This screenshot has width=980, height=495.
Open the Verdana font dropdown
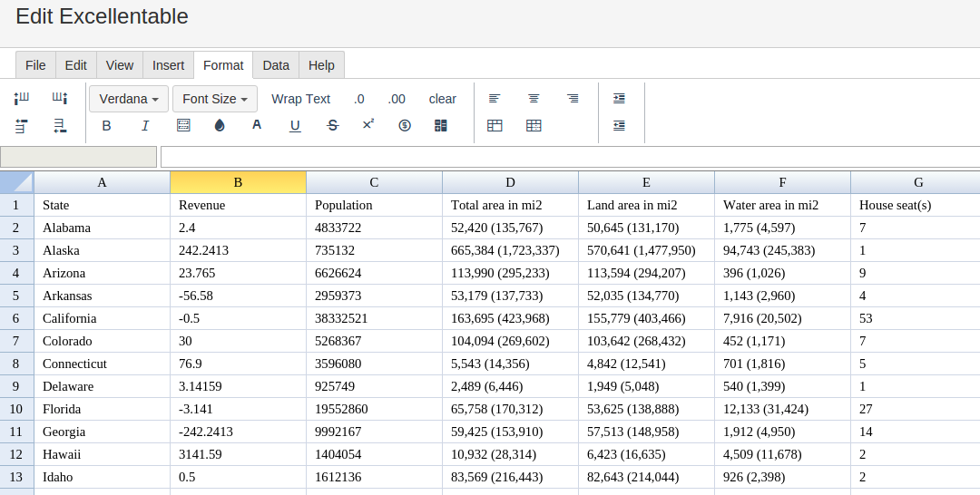[129, 99]
